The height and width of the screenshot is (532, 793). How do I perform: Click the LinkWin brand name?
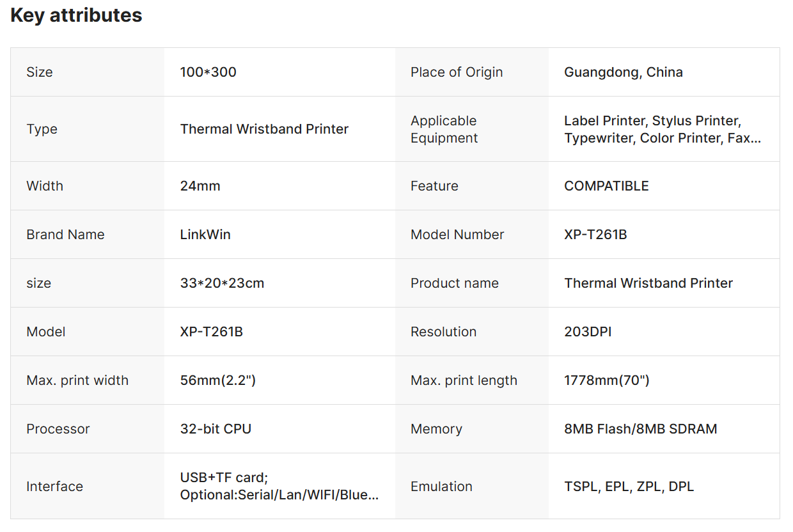pos(205,235)
